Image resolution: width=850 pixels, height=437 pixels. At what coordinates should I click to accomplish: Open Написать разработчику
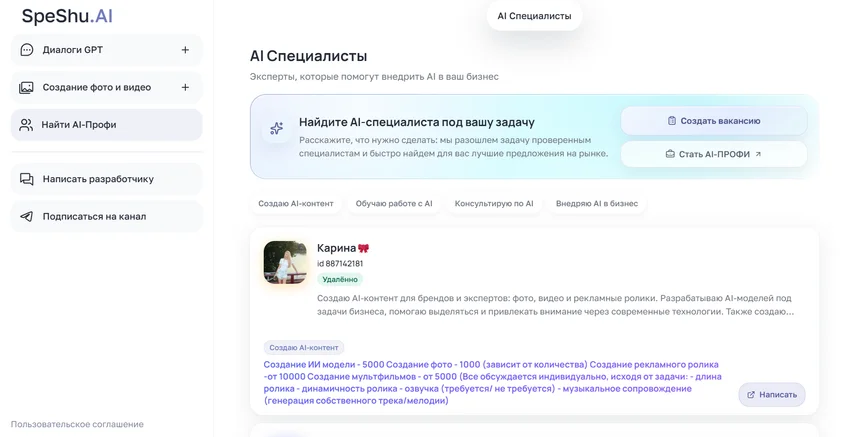coord(107,179)
